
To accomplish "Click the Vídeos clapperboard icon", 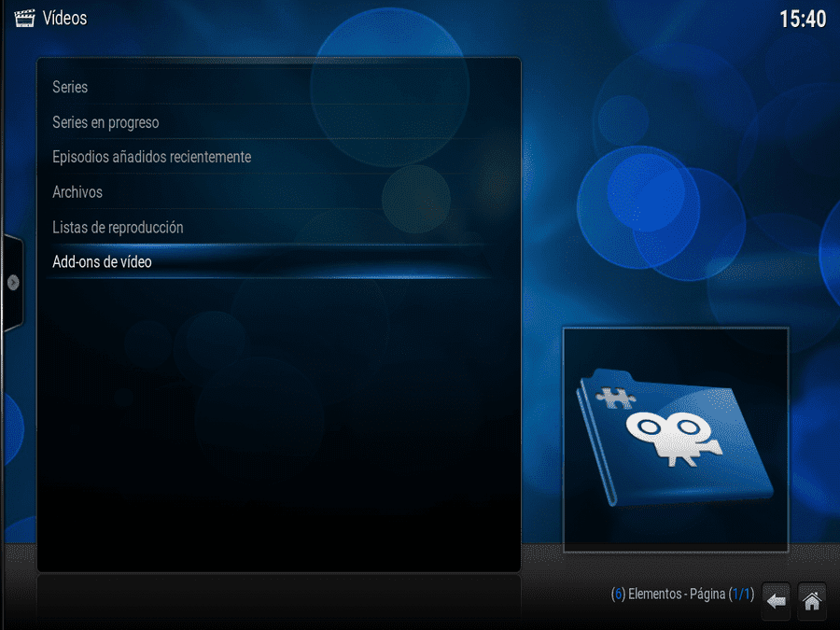I will [24, 19].
